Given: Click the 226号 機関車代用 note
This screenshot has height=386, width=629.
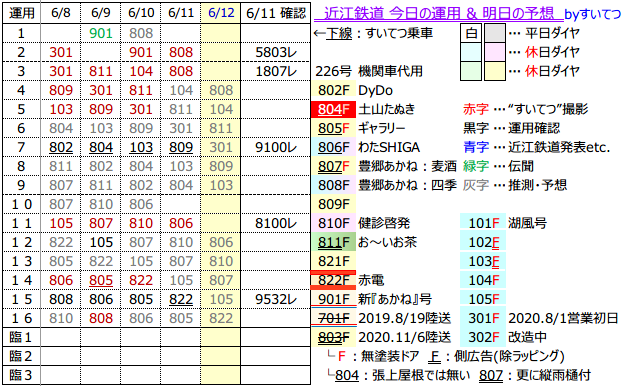Looking at the screenshot, I should click(369, 71).
